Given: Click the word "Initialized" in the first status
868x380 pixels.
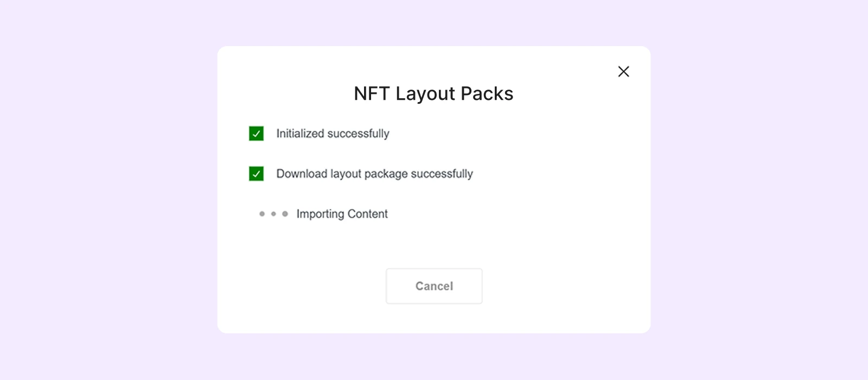Looking at the screenshot, I should pyautogui.click(x=300, y=134).
